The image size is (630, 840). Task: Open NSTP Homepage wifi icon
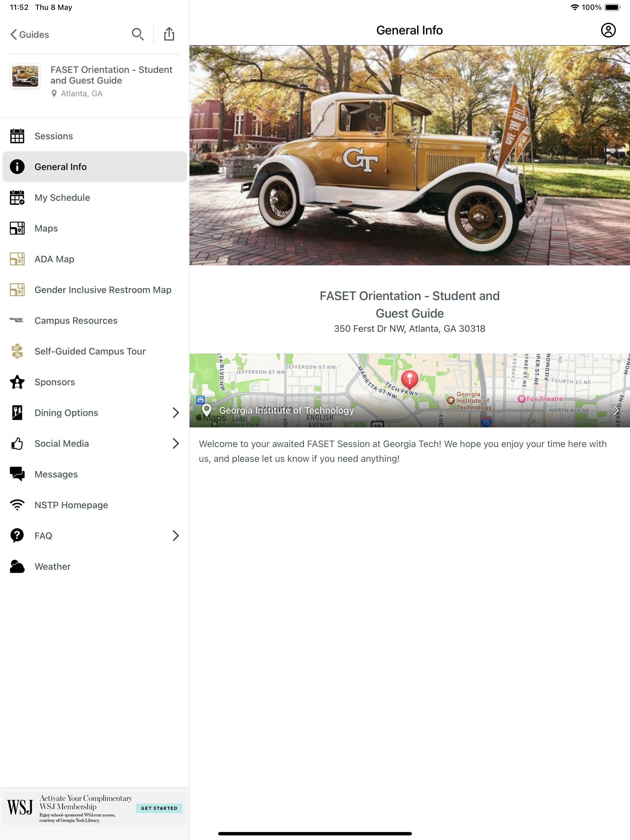coord(17,505)
